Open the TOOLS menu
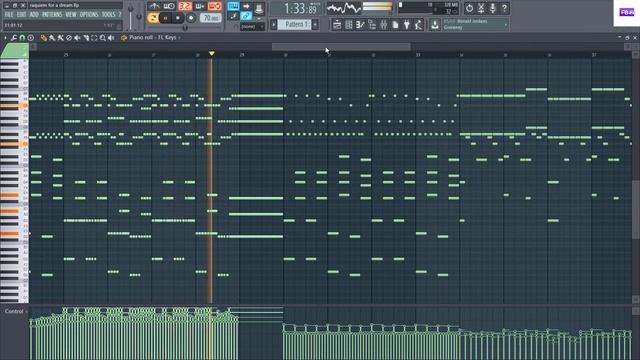 point(108,14)
